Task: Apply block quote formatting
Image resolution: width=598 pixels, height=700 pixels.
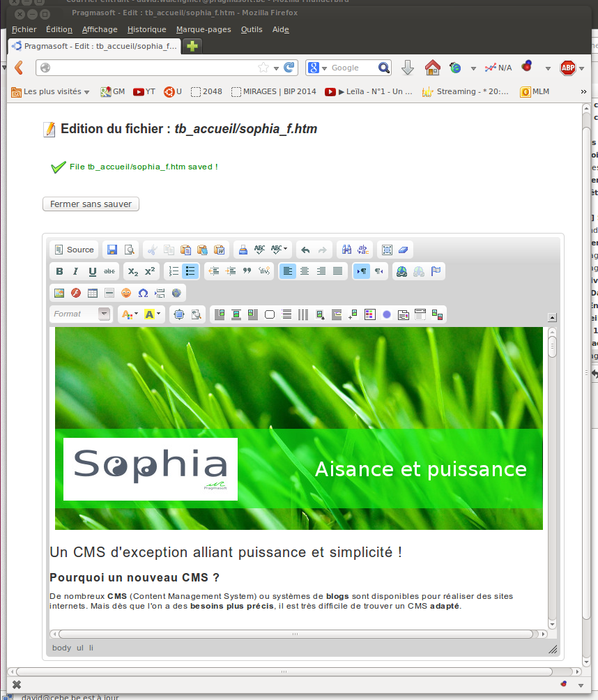Action: (247, 271)
